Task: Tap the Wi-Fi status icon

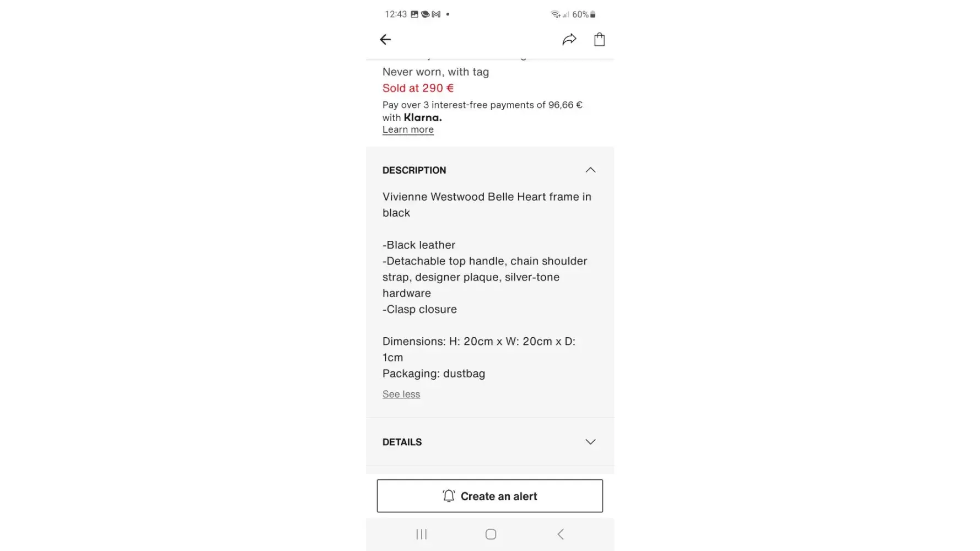Action: (555, 14)
